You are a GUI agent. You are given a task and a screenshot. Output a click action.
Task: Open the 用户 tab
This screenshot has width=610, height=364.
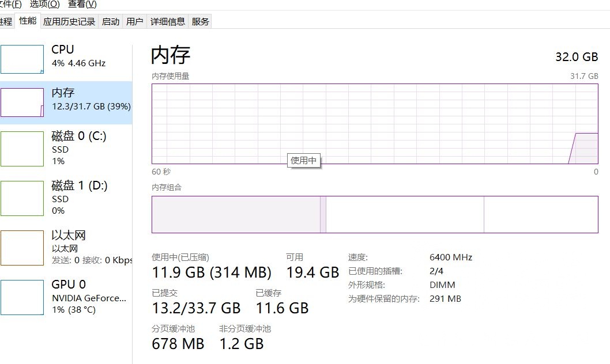click(x=134, y=21)
